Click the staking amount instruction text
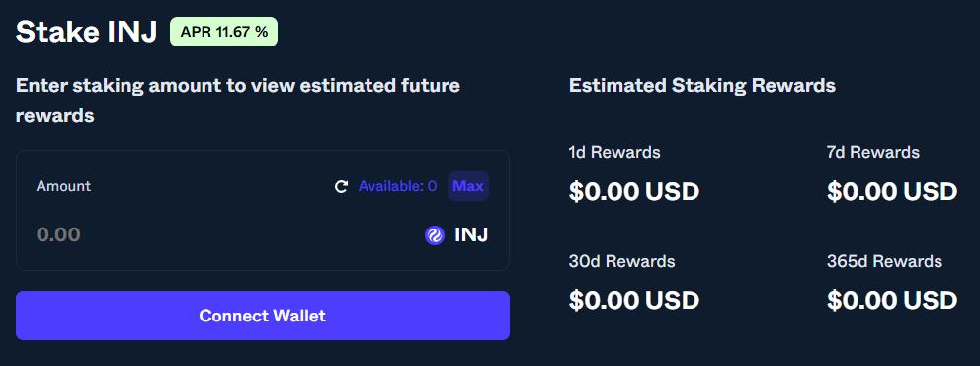This screenshot has width=980, height=366. (x=238, y=101)
